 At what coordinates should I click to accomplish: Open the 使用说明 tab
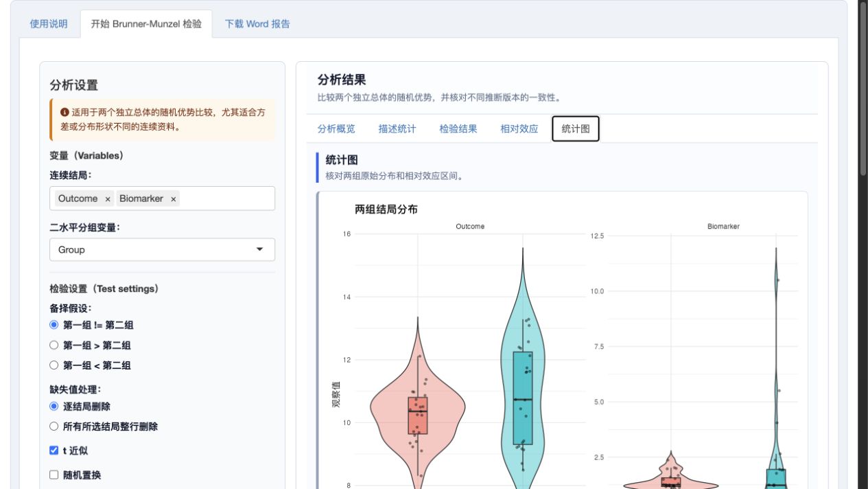[x=49, y=23]
